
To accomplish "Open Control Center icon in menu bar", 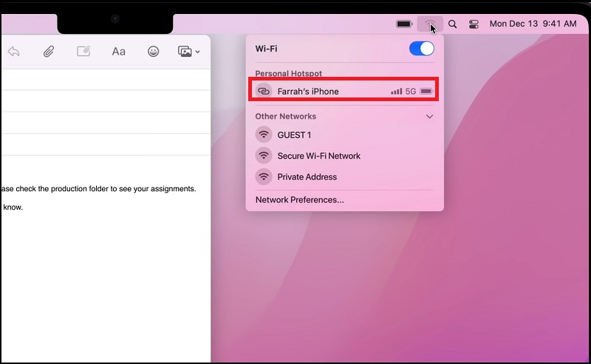I will (x=474, y=24).
